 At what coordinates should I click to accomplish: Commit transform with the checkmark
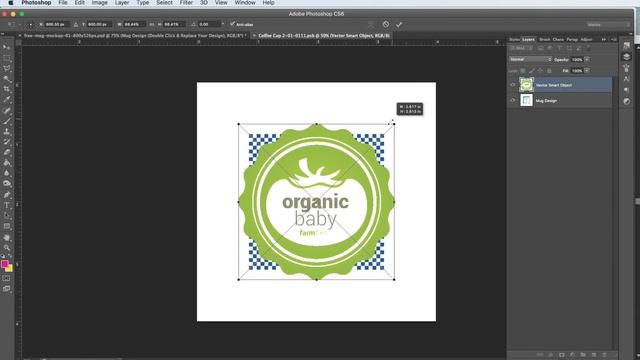(x=399, y=24)
